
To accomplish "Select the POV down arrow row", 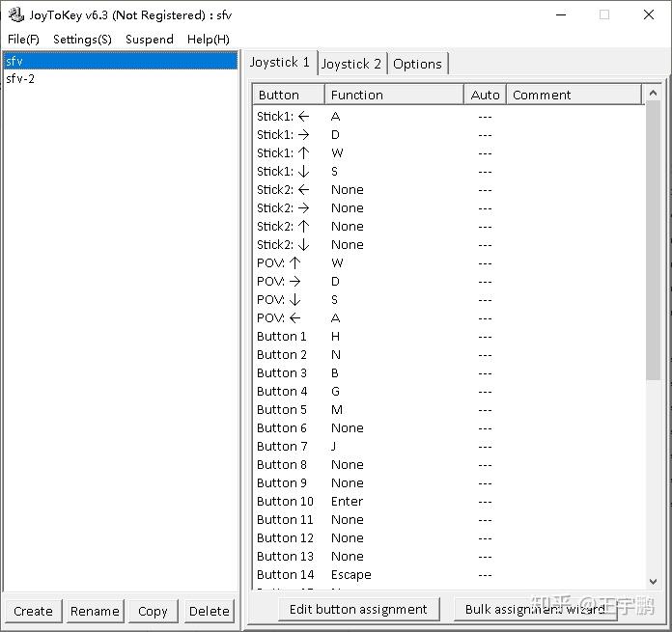I will [x=449, y=300].
